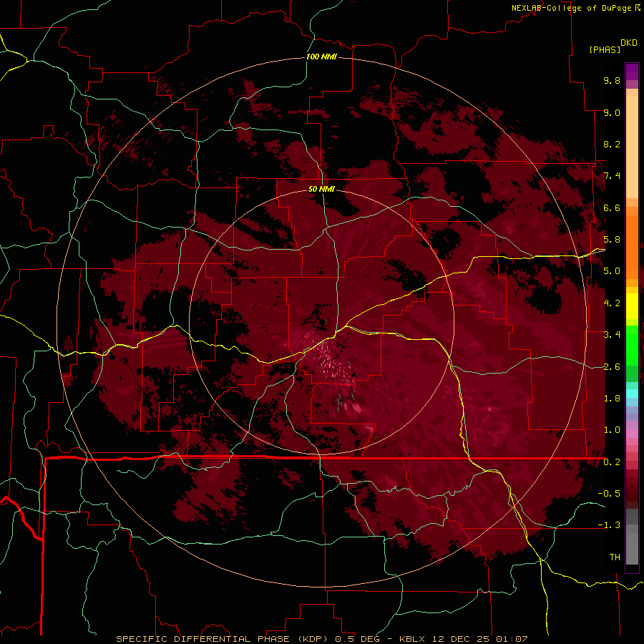Click the 7.4 scale value

click(612, 176)
